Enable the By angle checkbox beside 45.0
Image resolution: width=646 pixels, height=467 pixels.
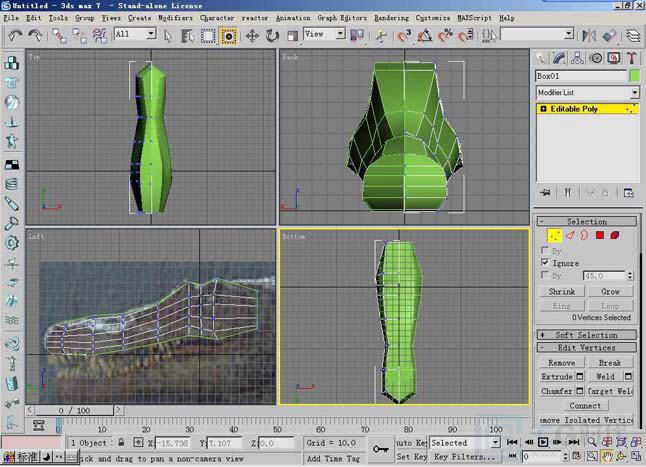tap(545, 275)
